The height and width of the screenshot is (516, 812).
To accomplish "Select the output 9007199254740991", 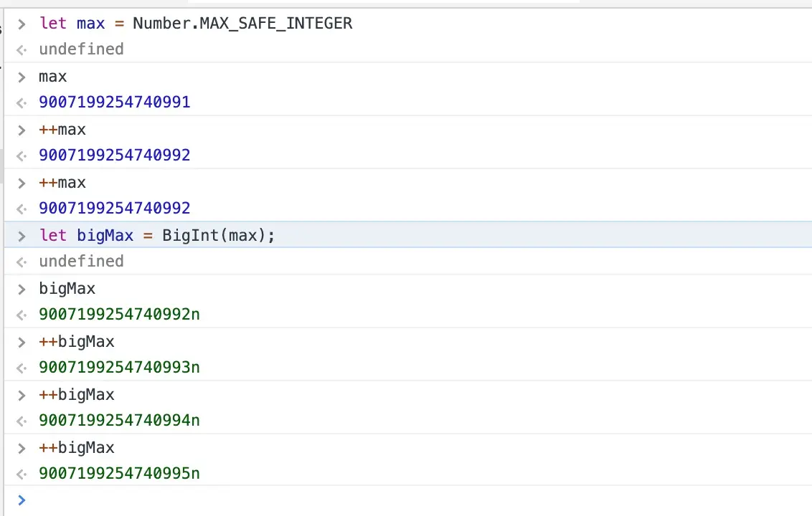I will pos(115,102).
